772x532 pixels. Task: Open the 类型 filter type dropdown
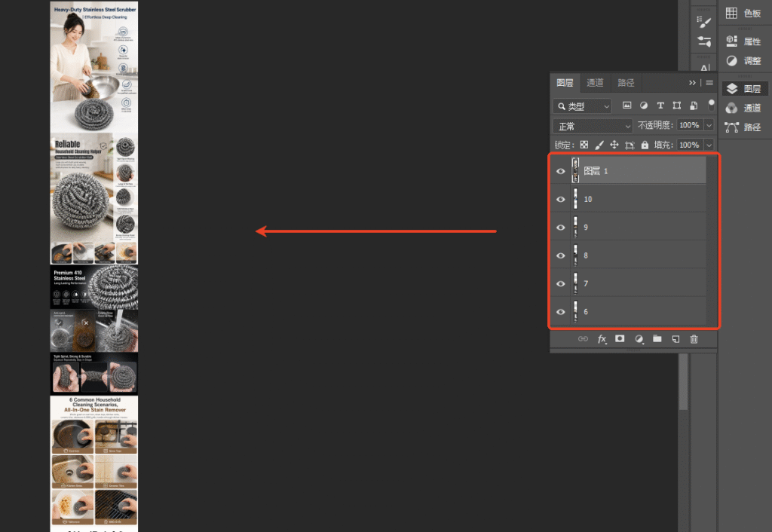pos(583,105)
